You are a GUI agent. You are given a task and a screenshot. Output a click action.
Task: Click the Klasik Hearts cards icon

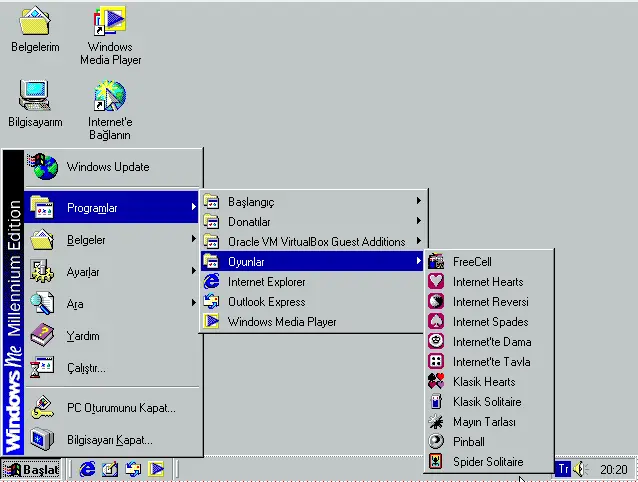436,381
